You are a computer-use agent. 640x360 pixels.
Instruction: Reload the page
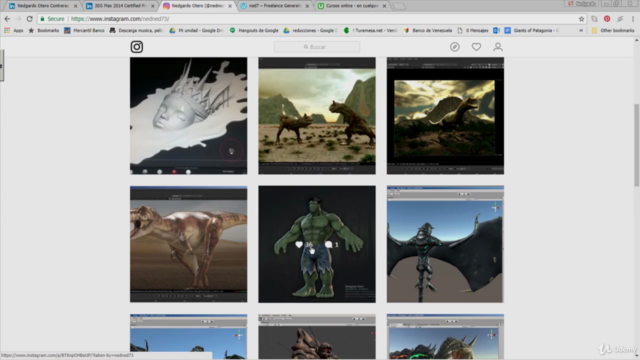(x=29, y=19)
